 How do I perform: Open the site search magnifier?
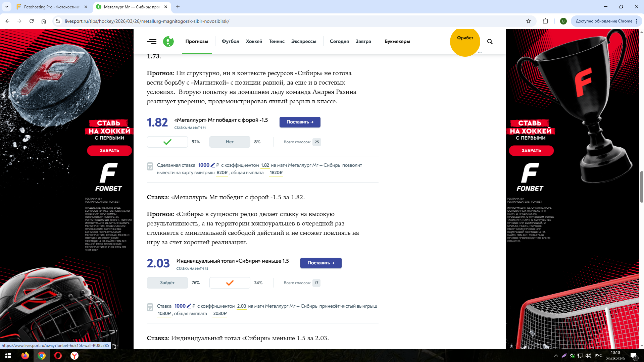(490, 42)
